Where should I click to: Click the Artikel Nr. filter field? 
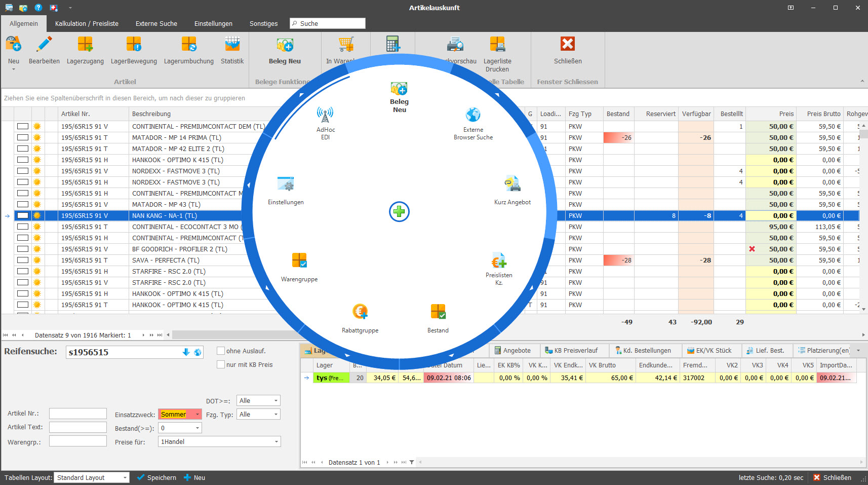point(78,414)
